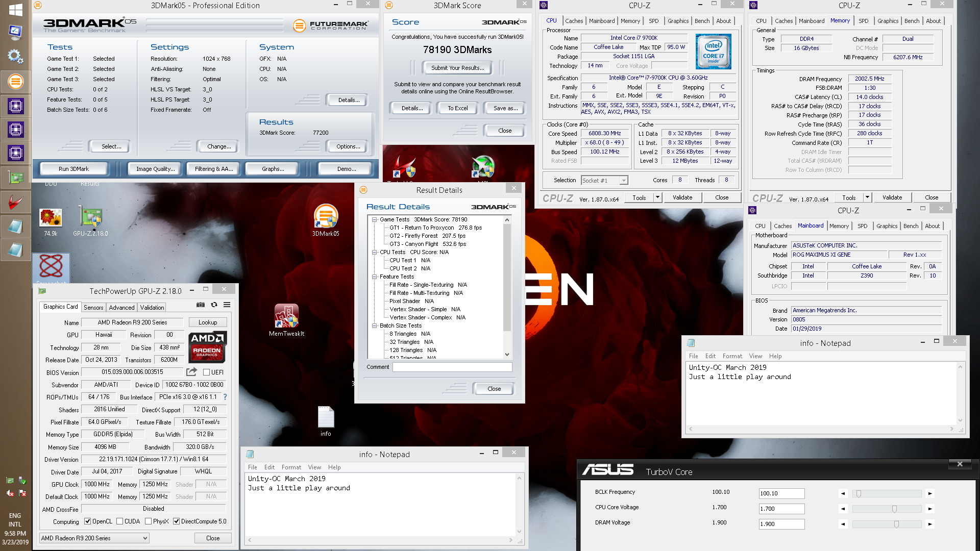Viewport: 980px width, 551px height.
Task: Switch to the Sensors tab in GPU-Z
Action: (93, 308)
